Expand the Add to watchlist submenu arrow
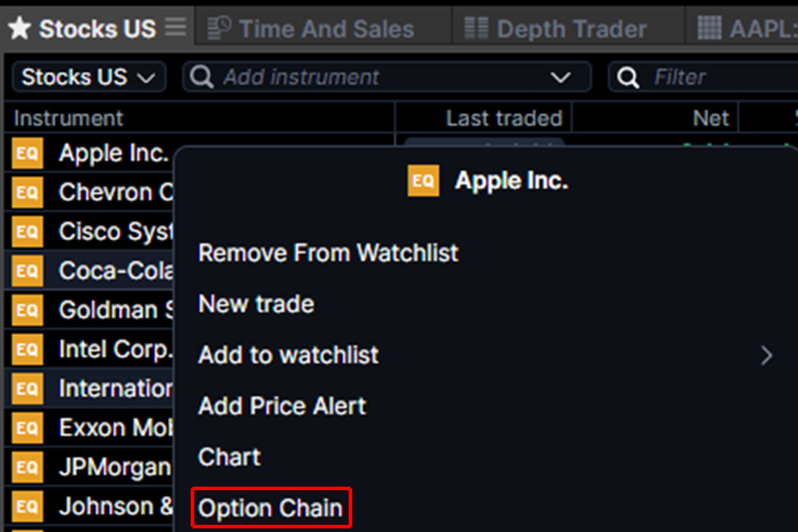798x532 pixels. [x=766, y=355]
